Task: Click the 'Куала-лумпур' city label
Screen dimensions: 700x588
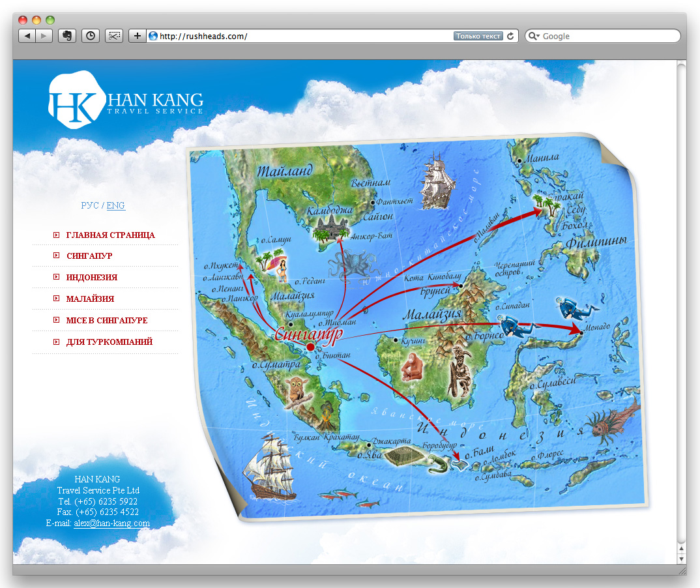Action: coord(310,314)
